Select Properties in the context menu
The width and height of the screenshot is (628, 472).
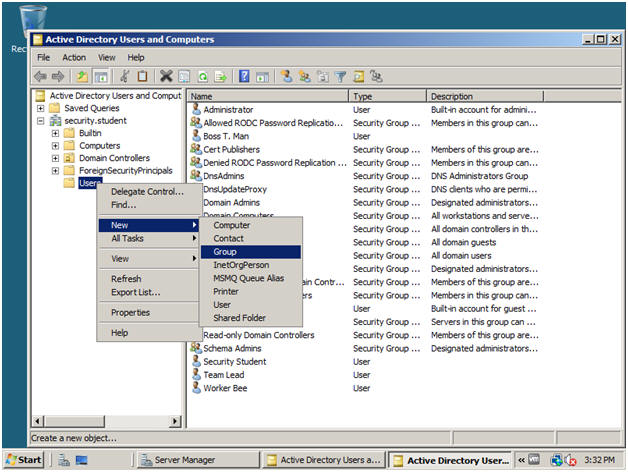click(149, 313)
